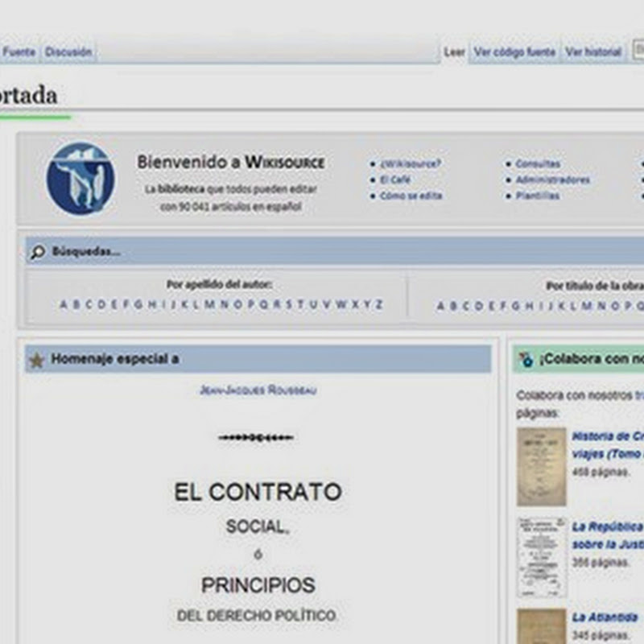
Task: Click the La Atlántida book thumbnail
Action: [x=541, y=626]
